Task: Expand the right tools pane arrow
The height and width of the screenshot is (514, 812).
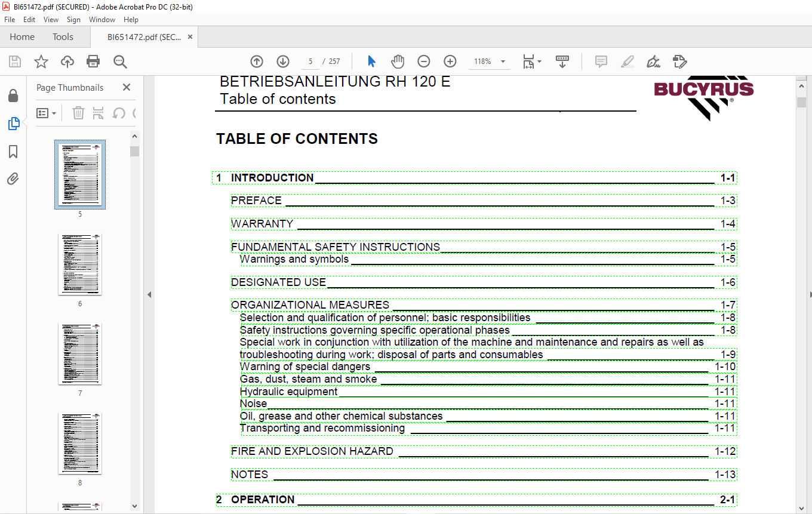Action: pos(810,294)
